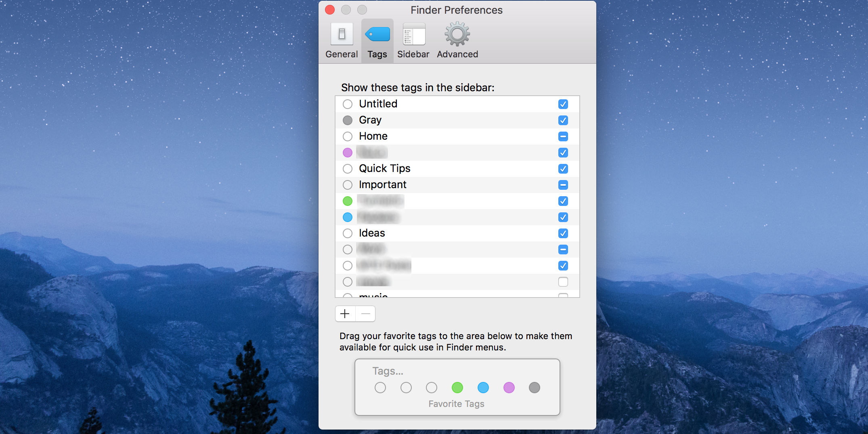Uncheck the Untitled tag checkbox
The image size is (868, 434).
coord(563,104)
